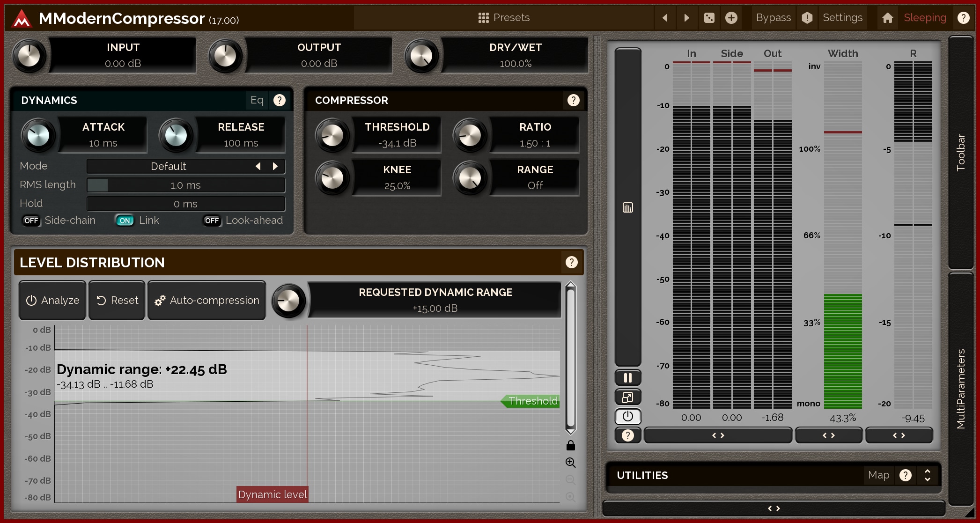Click the Auto-compression button
Image resolution: width=980 pixels, height=523 pixels.
point(206,300)
